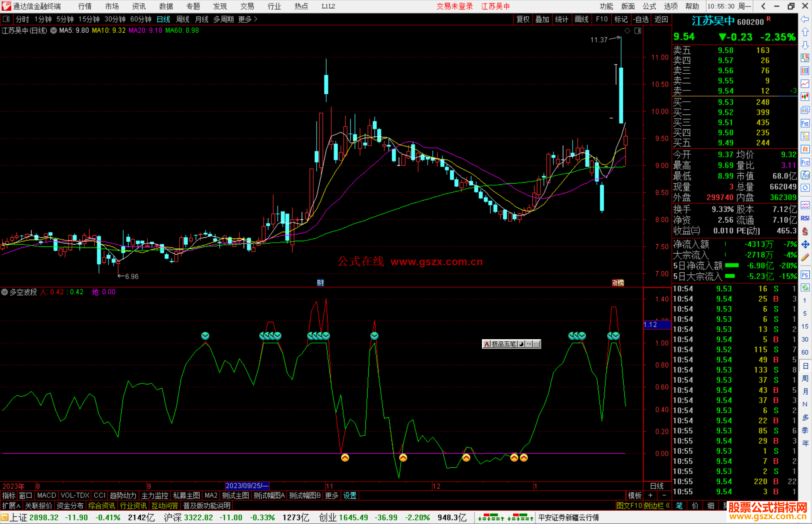
Task: Open the F10 info sidebar icon
Action: coord(805,123)
